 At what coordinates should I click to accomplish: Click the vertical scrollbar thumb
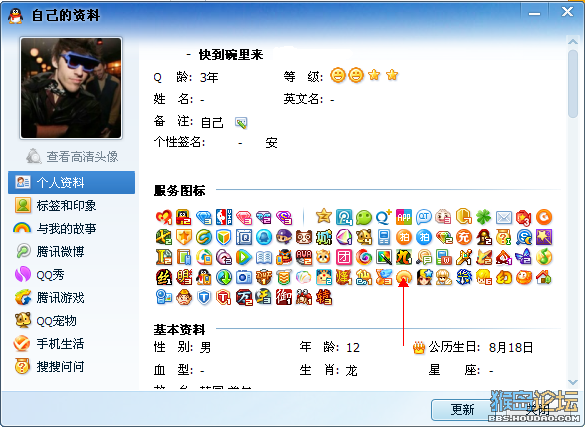tap(573, 84)
